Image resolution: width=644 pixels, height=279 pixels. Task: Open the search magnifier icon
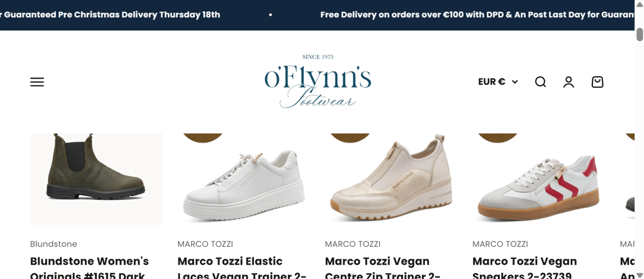coord(540,82)
